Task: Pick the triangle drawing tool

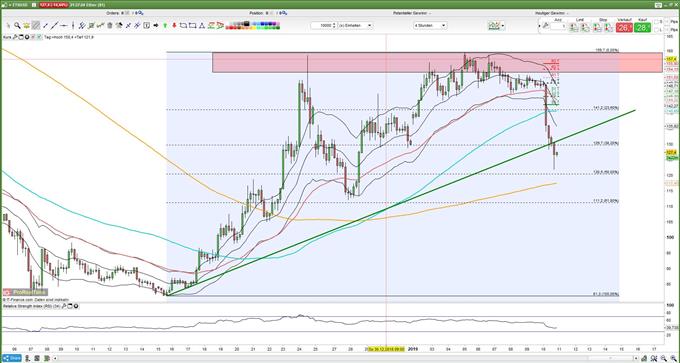Action: [x=202, y=25]
